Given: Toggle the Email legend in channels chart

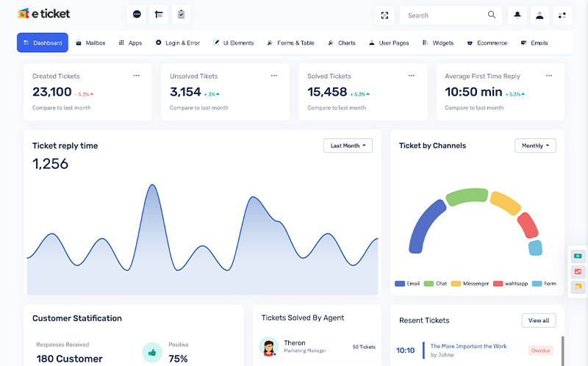Looking at the screenshot, I should coord(407,284).
